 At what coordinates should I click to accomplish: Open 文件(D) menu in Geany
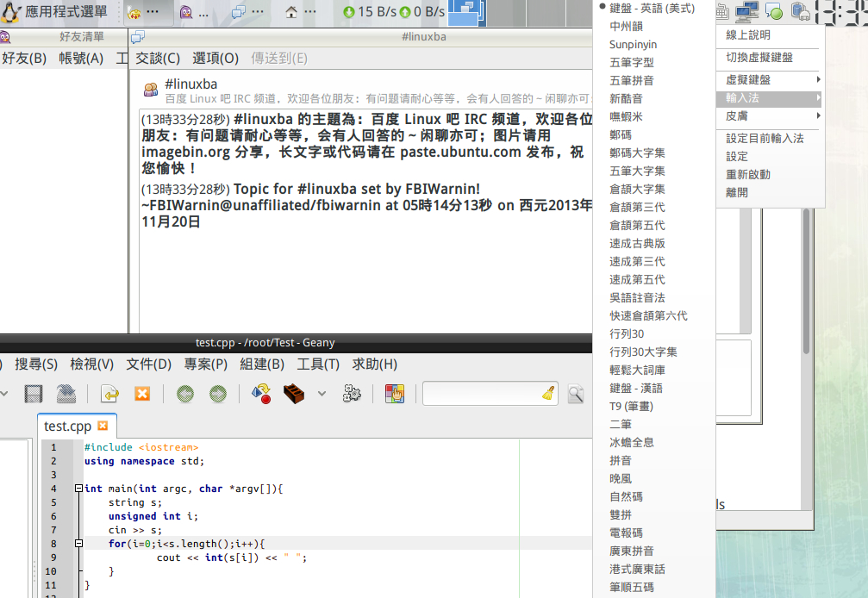[x=149, y=364]
